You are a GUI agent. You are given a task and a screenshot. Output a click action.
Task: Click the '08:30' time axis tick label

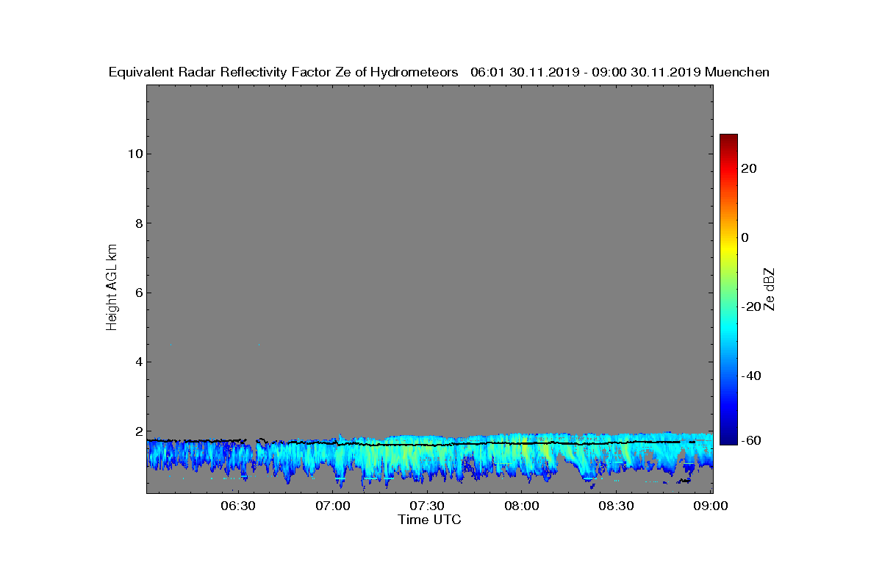click(617, 506)
